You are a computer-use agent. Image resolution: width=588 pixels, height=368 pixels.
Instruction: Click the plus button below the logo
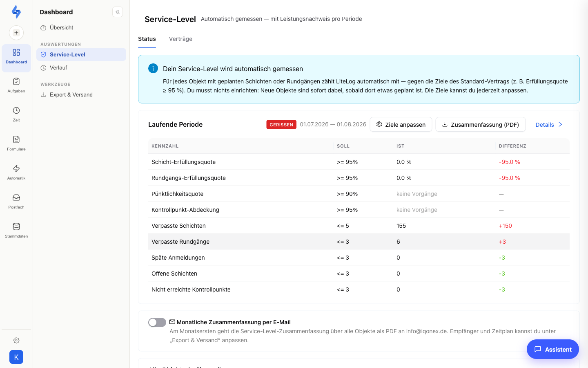click(x=16, y=33)
